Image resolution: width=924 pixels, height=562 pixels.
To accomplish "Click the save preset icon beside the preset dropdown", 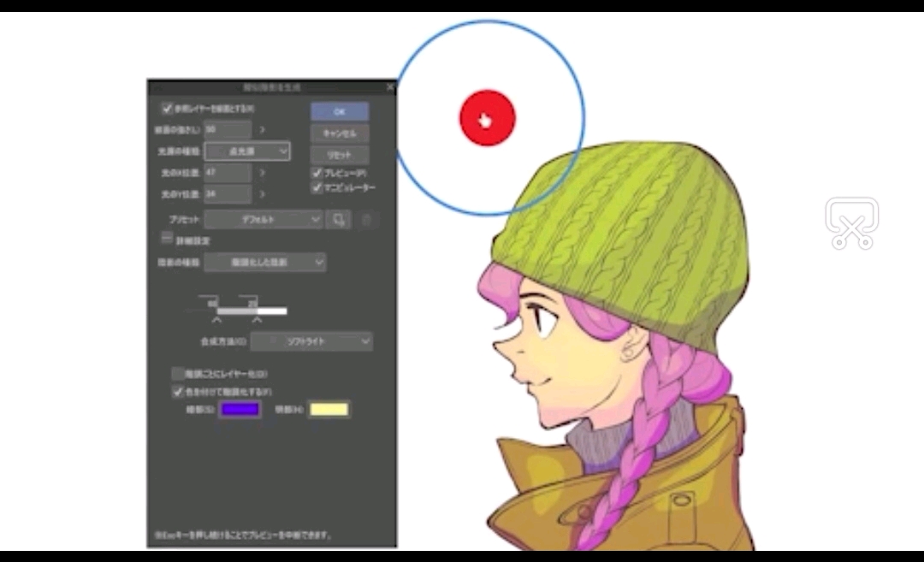I will point(338,220).
